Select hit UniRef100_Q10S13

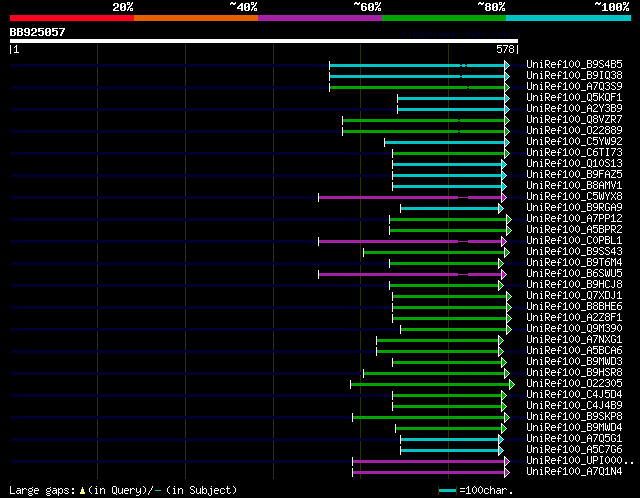tap(574, 164)
